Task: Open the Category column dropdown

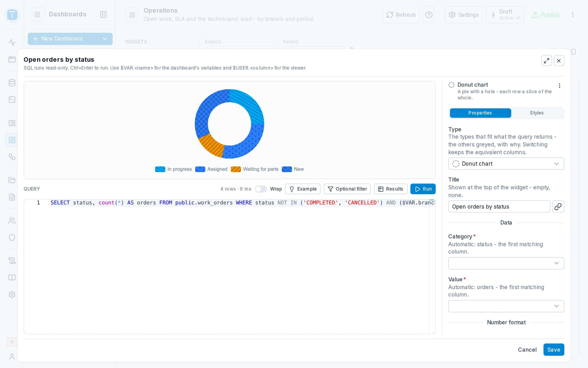Action: point(506,263)
